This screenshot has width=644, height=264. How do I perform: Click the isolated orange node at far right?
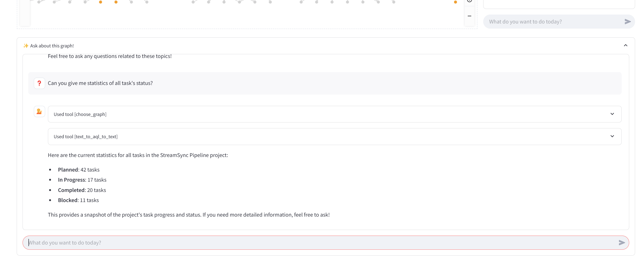click(455, 2)
